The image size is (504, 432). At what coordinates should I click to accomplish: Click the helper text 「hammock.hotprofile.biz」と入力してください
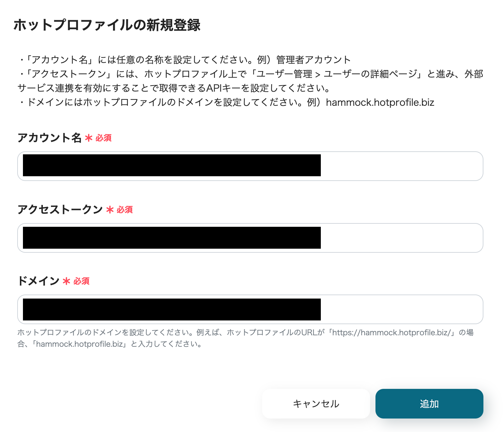tap(116, 344)
